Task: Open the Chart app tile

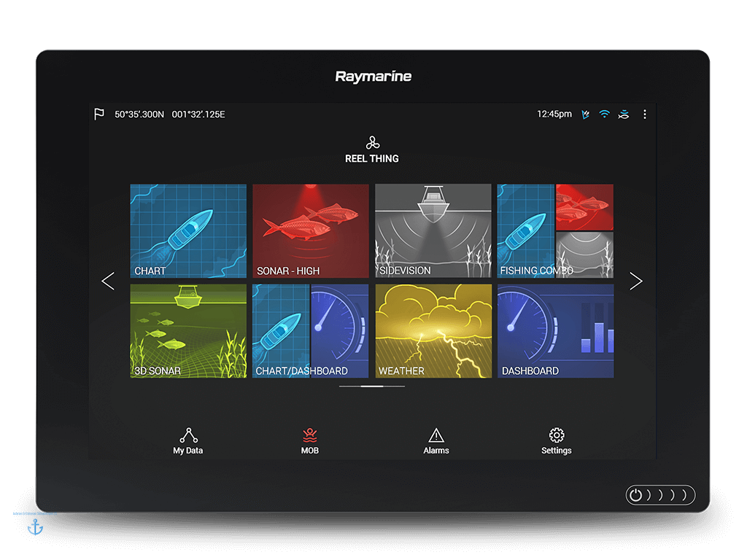Action: point(188,230)
